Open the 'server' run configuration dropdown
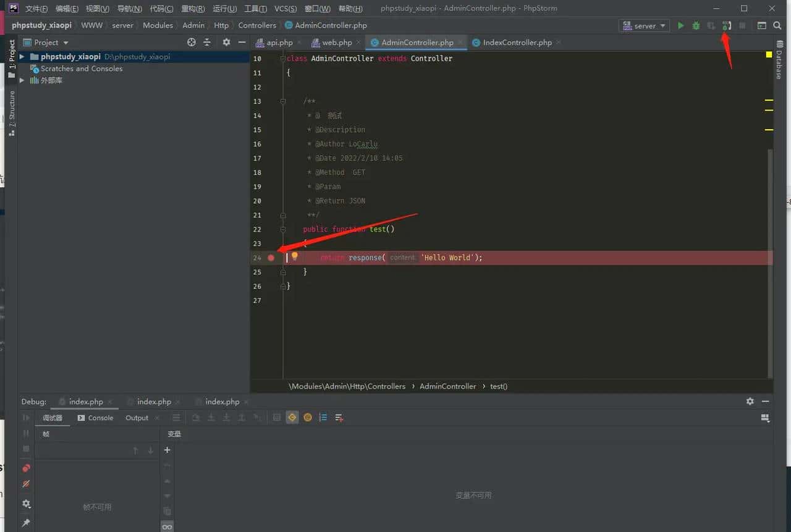The image size is (791, 532). 662,25
